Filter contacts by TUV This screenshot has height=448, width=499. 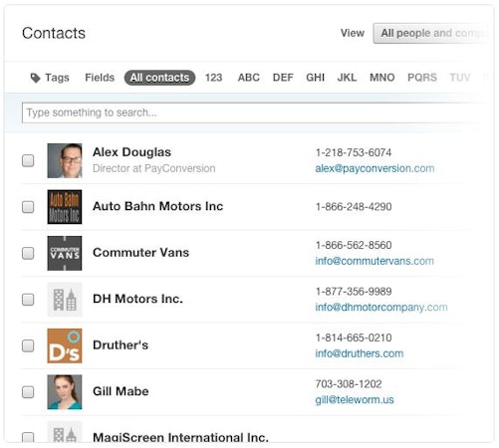[x=460, y=78]
